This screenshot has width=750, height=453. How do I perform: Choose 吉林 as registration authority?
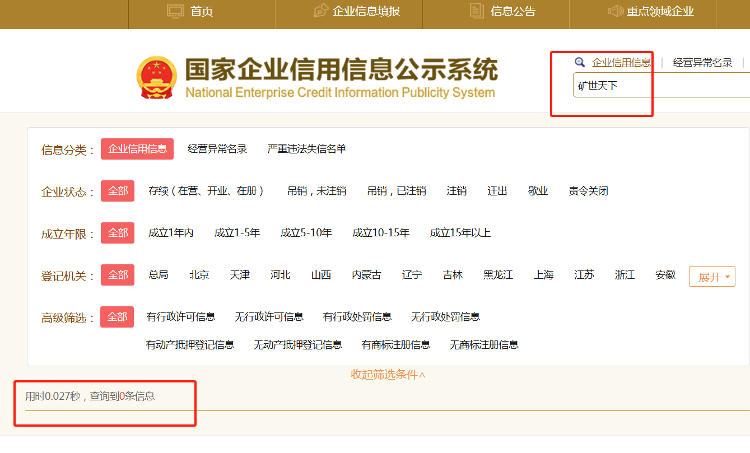click(x=452, y=275)
